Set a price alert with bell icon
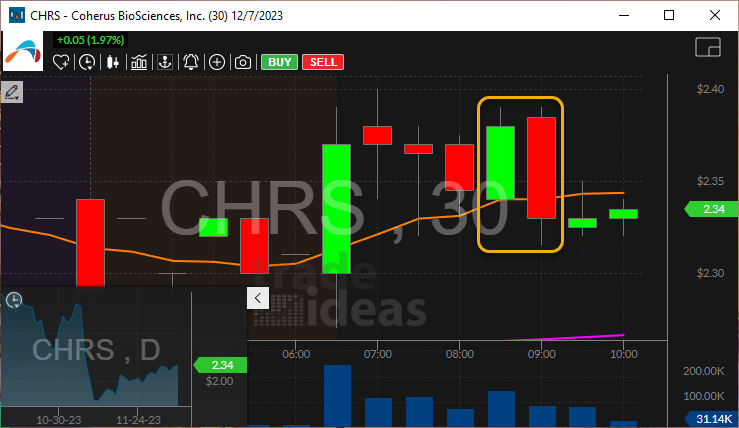Image resolution: width=739 pixels, height=428 pixels. click(191, 62)
